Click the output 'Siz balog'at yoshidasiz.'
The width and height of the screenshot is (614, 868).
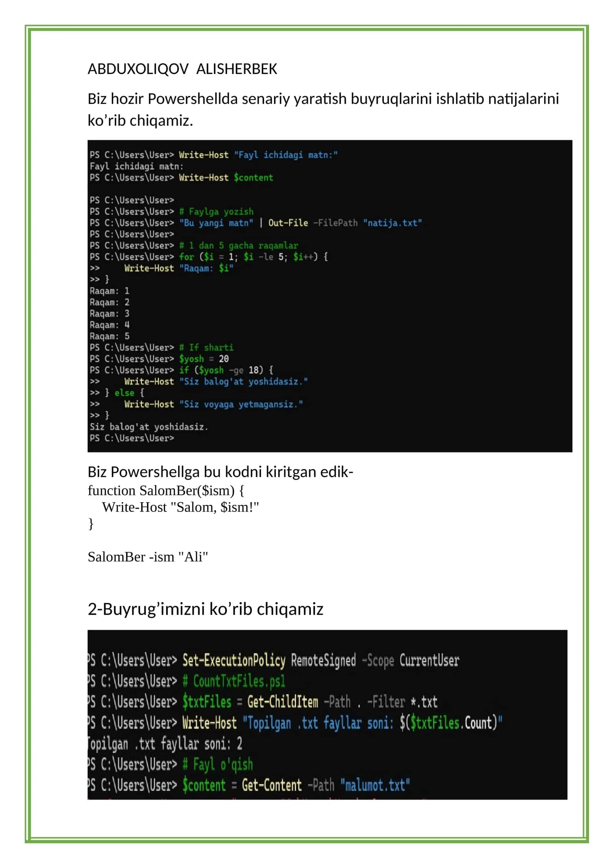pos(149,427)
